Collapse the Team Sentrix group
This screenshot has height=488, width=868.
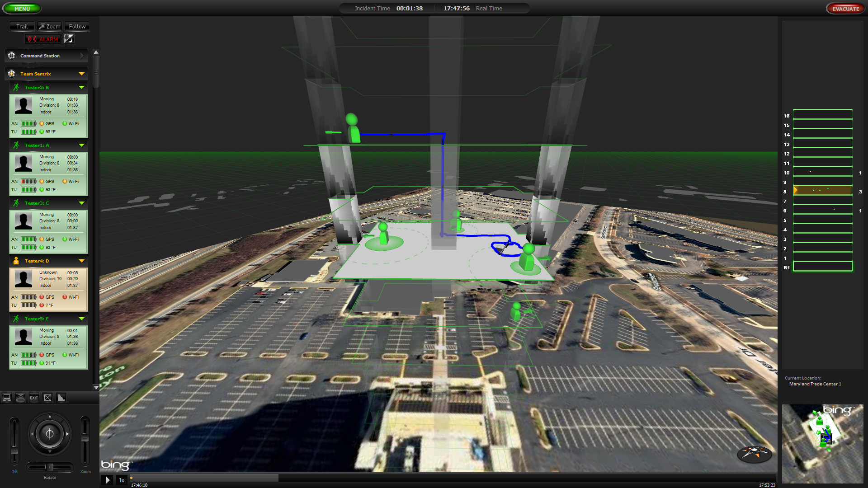tap(81, 74)
